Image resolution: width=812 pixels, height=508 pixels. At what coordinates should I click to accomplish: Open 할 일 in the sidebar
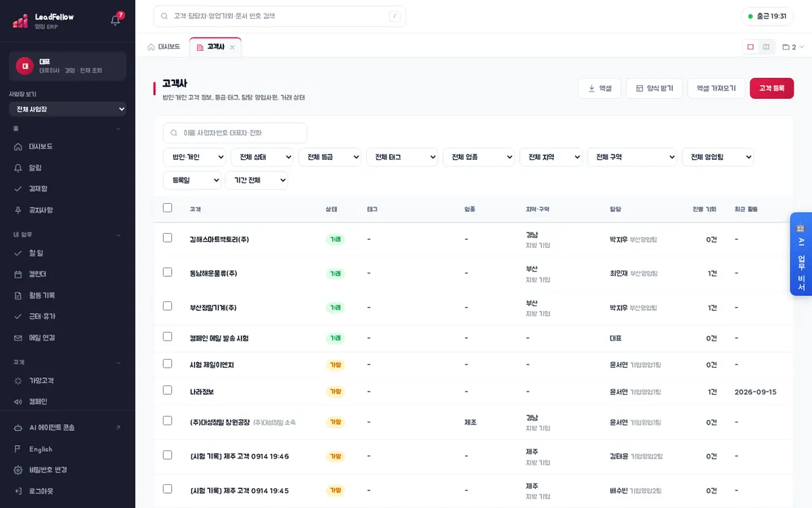68,253
